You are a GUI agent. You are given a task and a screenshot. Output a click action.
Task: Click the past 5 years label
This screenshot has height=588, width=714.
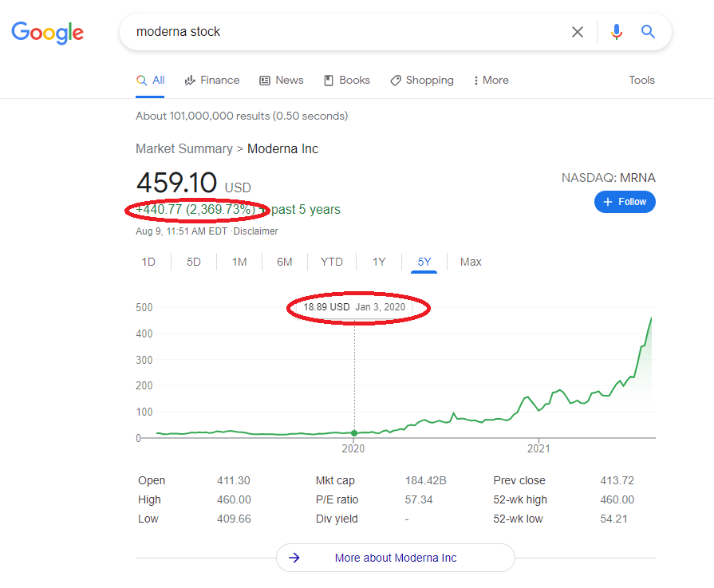coord(306,210)
